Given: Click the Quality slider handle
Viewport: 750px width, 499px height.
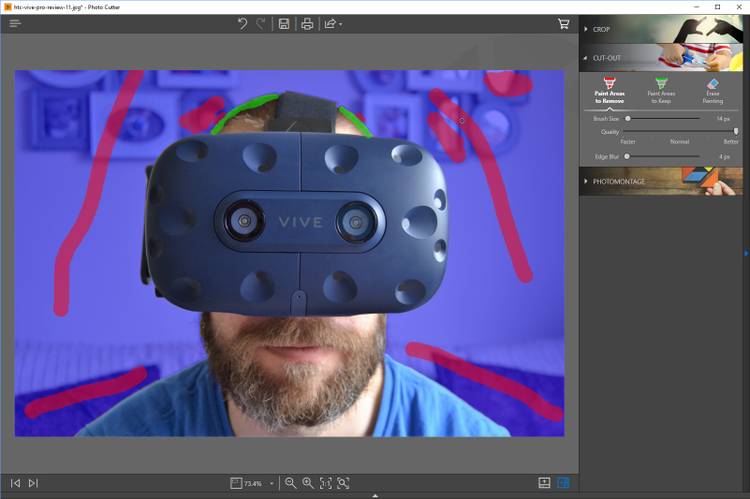Looking at the screenshot, I should pos(736,131).
